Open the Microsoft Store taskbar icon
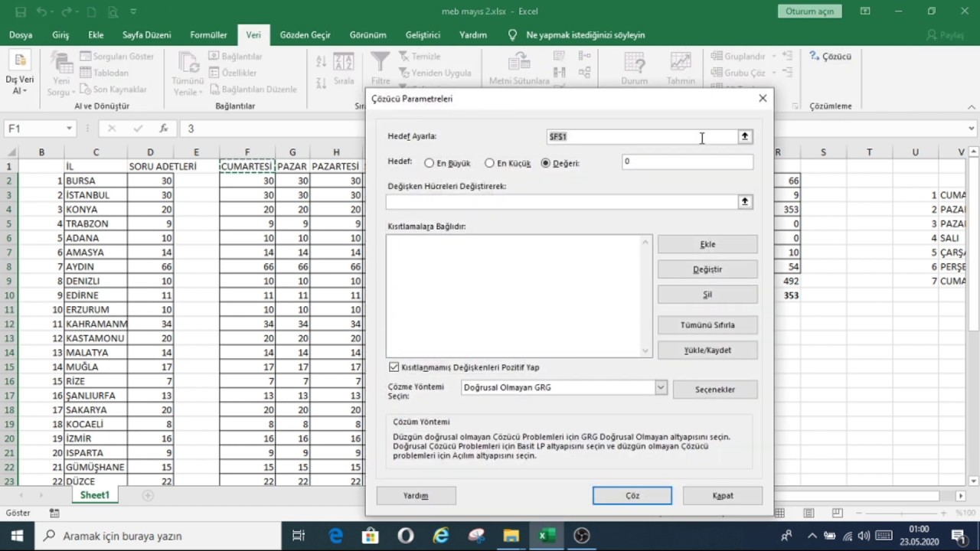Screen dimensions: 980x551 pos(371,536)
